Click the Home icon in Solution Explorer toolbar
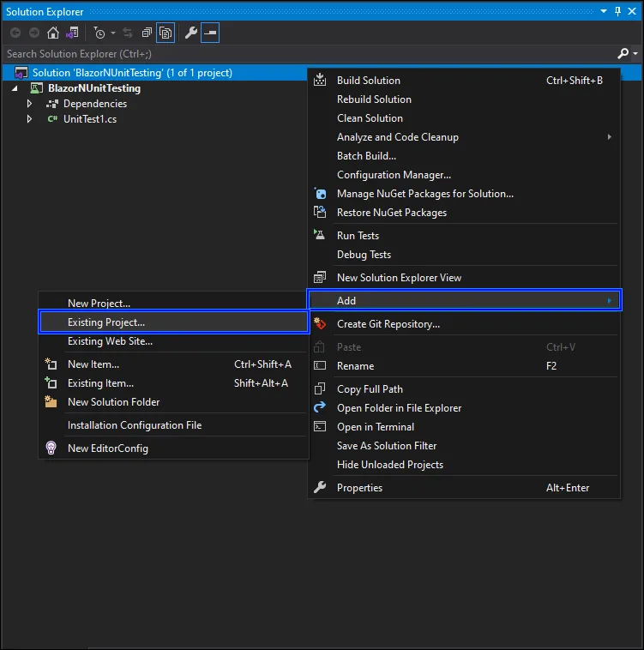Screen dimensions: 644x650 click(53, 33)
